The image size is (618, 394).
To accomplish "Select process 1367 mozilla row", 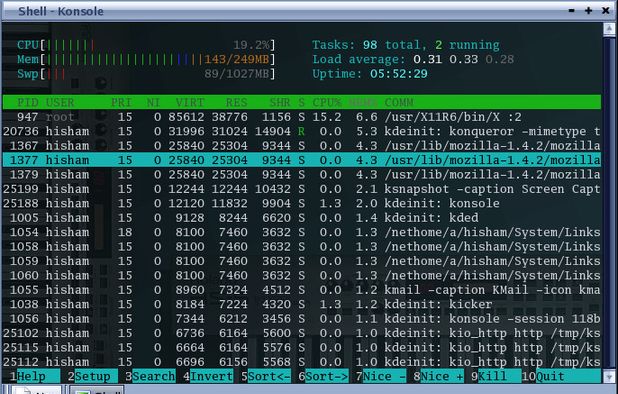I will 302,146.
